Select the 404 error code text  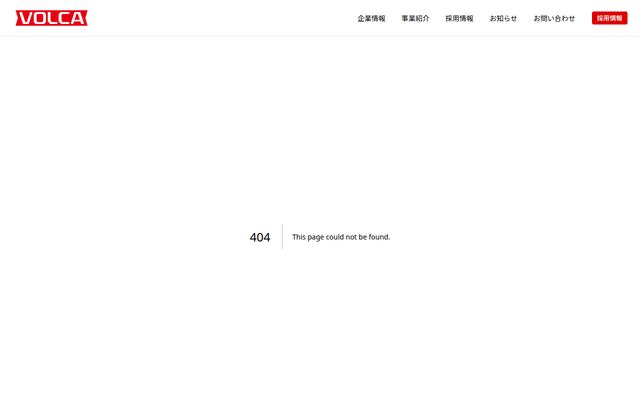pos(260,237)
